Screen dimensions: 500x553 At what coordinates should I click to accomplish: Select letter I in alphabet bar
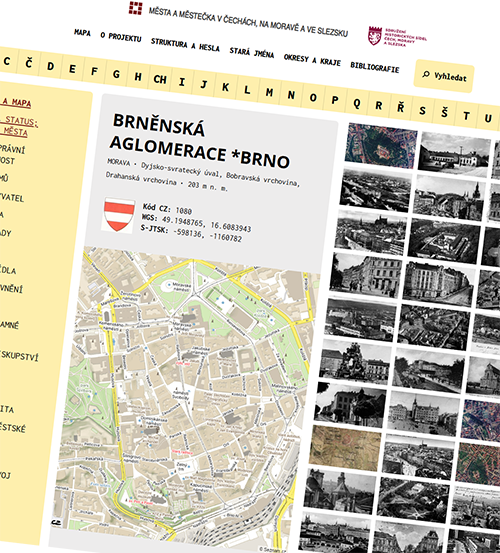tap(182, 82)
